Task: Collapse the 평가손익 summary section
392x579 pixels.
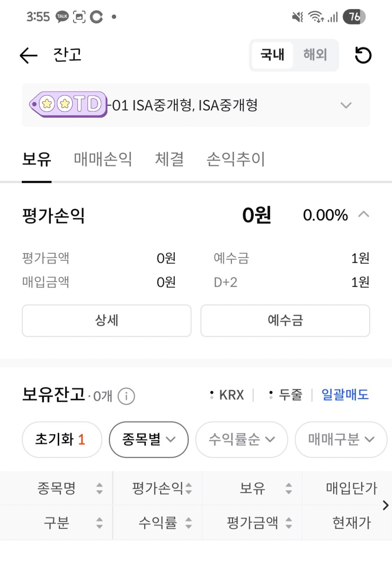Action: [x=364, y=215]
